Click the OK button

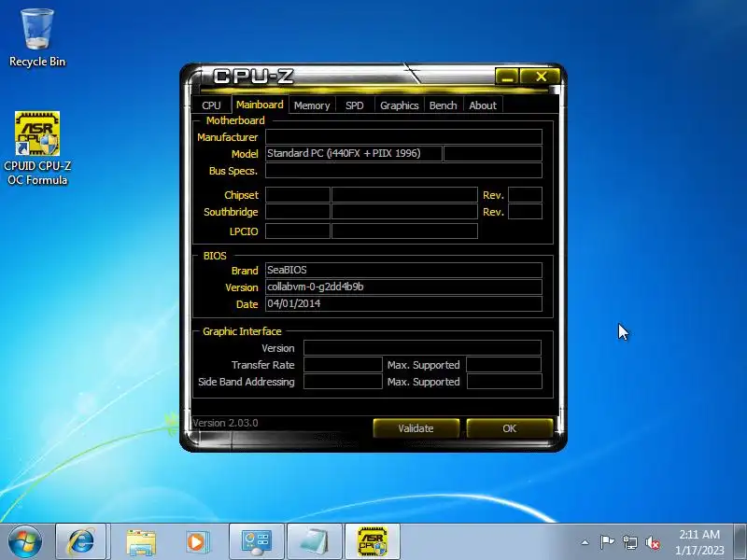509,428
